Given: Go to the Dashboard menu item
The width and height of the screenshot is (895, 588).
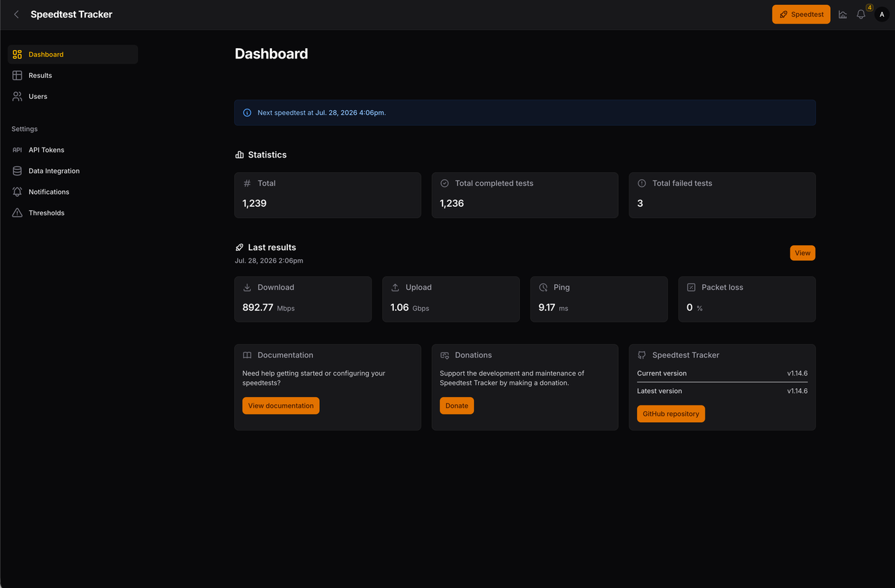Looking at the screenshot, I should 72,54.
